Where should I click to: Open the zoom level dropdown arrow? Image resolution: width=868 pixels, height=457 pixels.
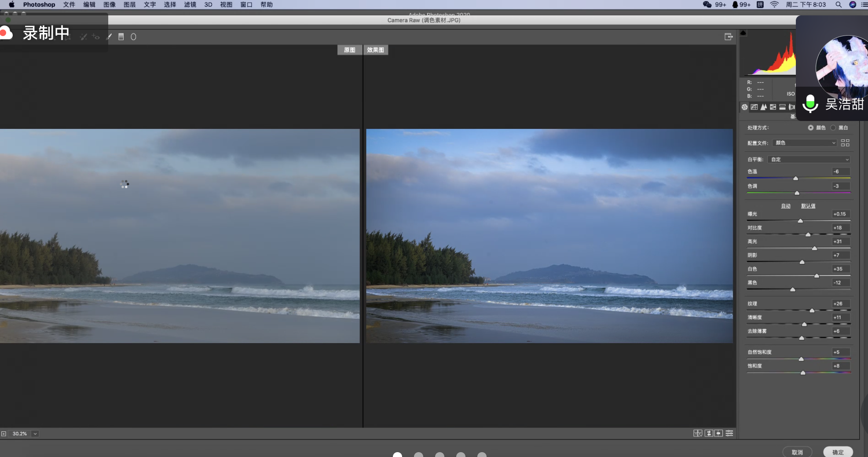(35, 434)
